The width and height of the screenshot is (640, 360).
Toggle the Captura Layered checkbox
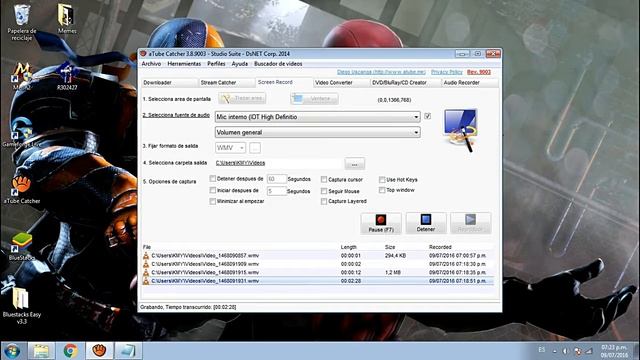point(324,201)
